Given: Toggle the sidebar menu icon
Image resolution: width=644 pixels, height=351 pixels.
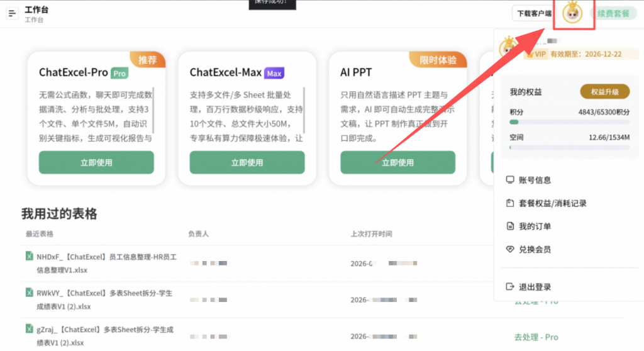Looking at the screenshot, I should [x=13, y=14].
